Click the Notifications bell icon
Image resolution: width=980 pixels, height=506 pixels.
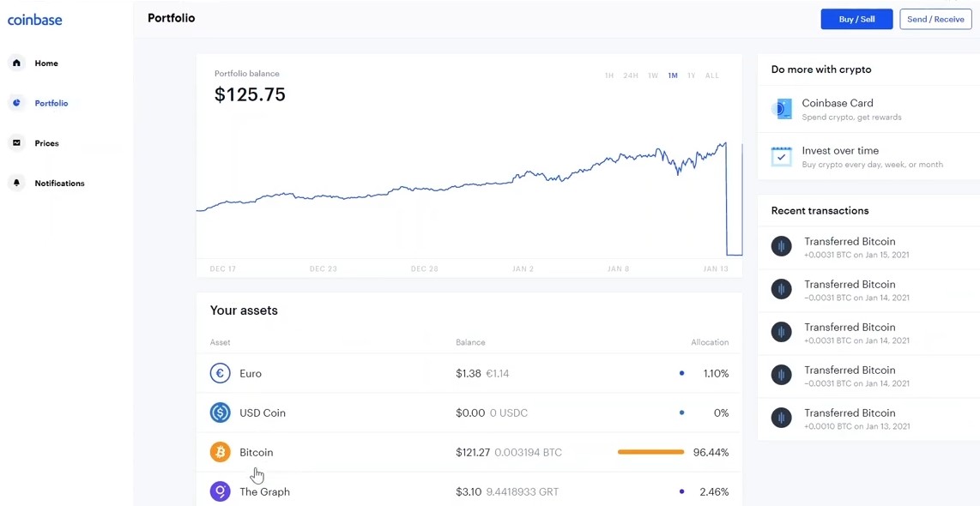coord(16,183)
